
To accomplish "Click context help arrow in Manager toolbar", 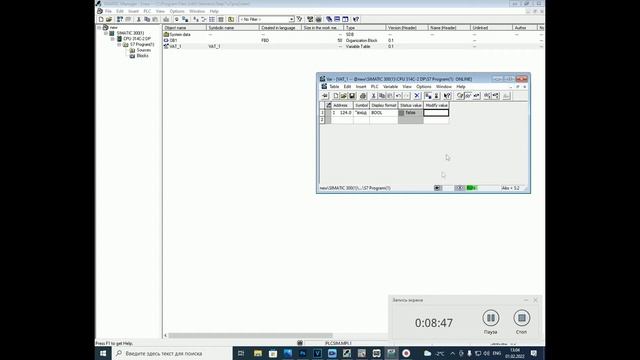I will click(356, 19).
